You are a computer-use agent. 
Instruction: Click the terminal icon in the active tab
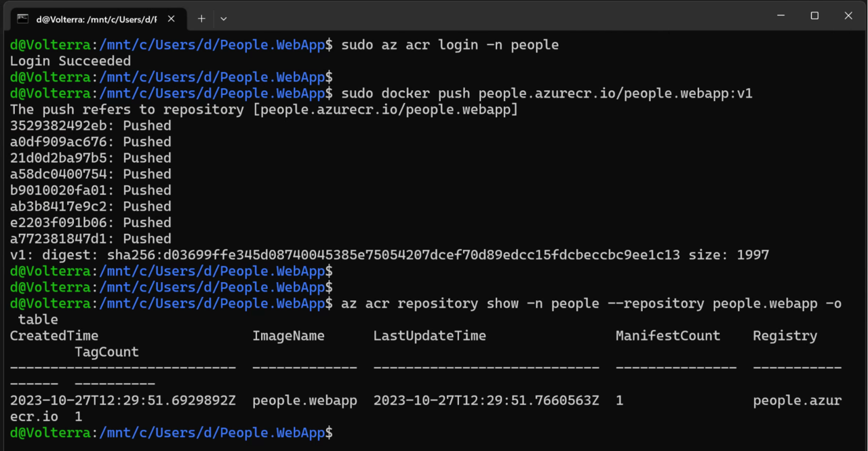click(x=24, y=19)
